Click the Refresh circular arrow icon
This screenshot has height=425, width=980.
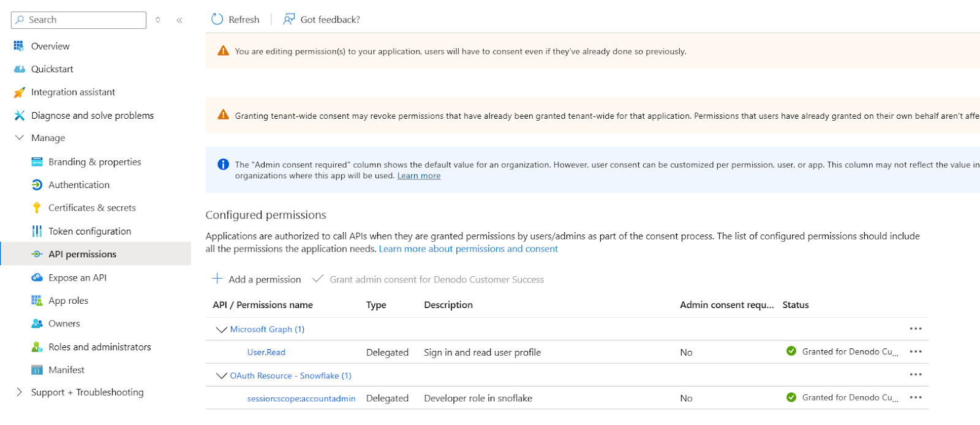coord(217,19)
